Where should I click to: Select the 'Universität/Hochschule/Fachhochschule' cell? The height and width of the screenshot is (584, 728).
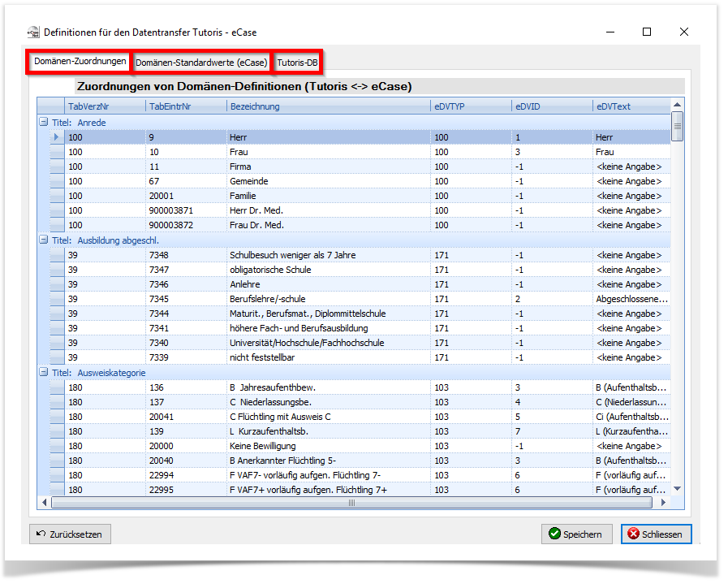pyautogui.click(x=328, y=343)
